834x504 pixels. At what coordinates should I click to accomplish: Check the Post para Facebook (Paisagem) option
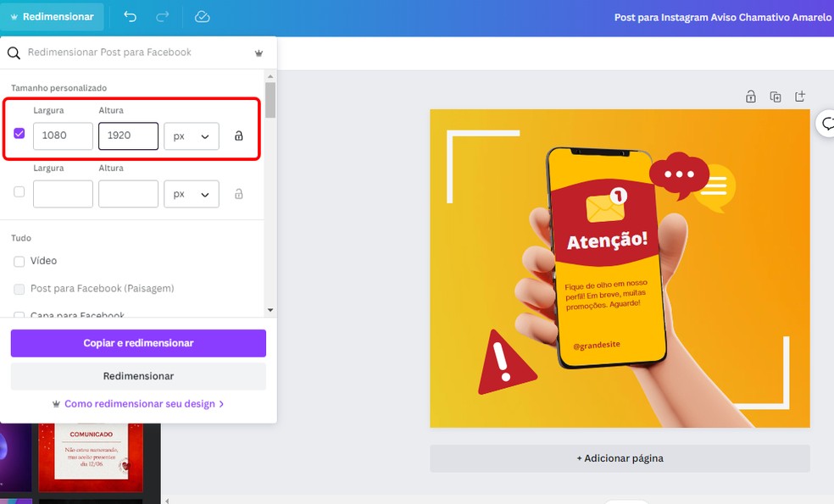18,289
